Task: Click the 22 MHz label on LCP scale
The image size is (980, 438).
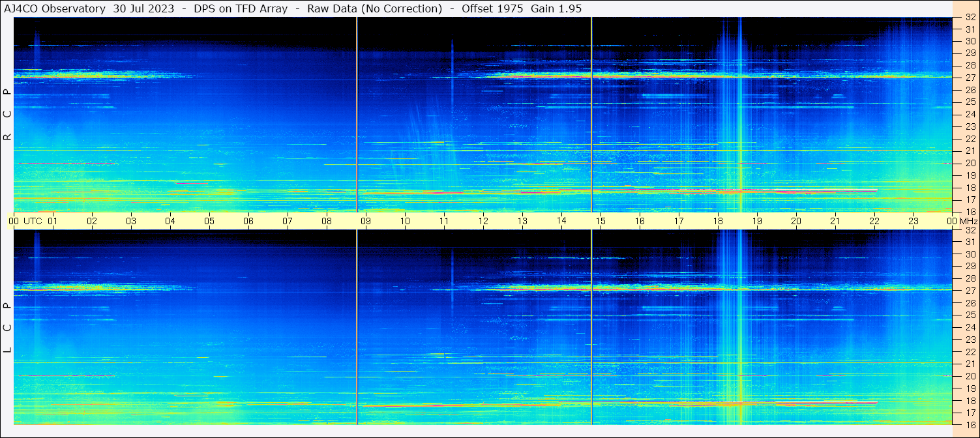Action: pos(970,352)
